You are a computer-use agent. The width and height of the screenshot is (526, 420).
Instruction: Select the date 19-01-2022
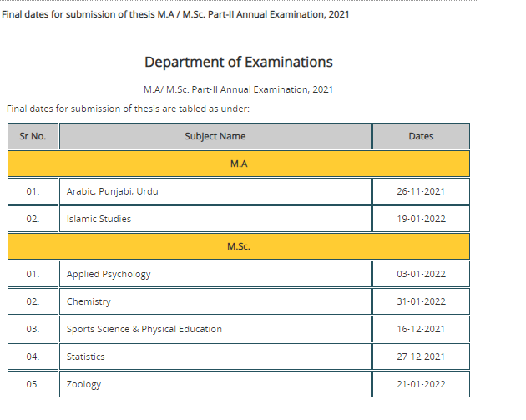[x=421, y=219]
